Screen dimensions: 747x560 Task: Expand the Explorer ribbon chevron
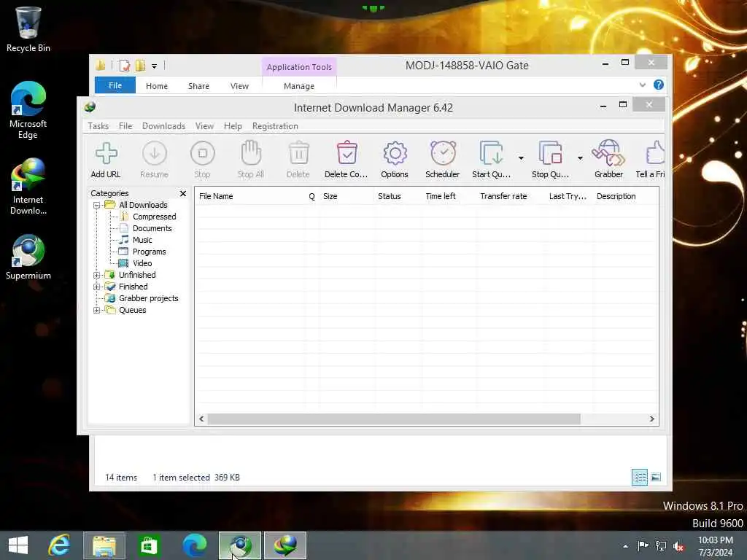pyautogui.click(x=642, y=85)
